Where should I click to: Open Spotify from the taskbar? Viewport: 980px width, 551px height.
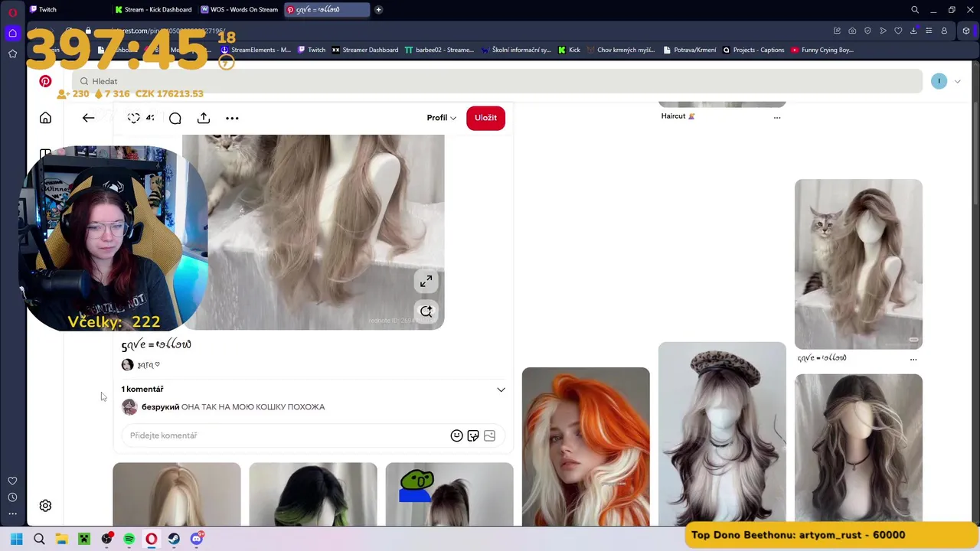pos(129,539)
